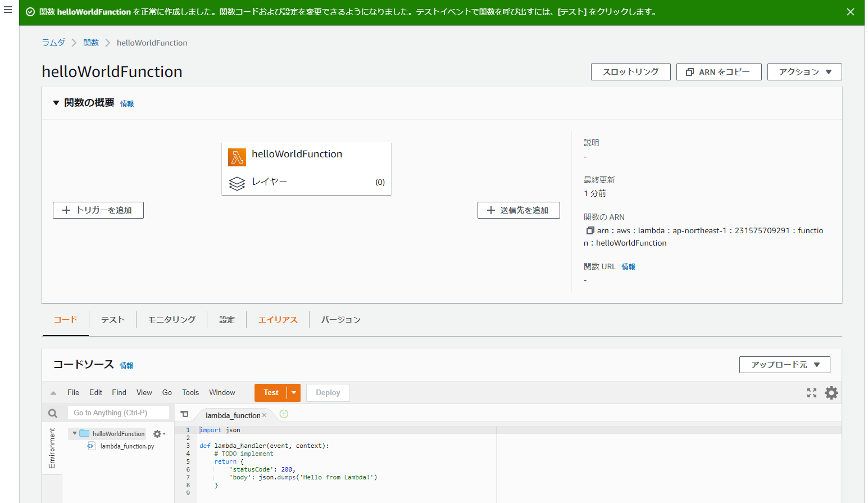
Task: Close the lambda_function editor tab
Action: pyautogui.click(x=265, y=415)
